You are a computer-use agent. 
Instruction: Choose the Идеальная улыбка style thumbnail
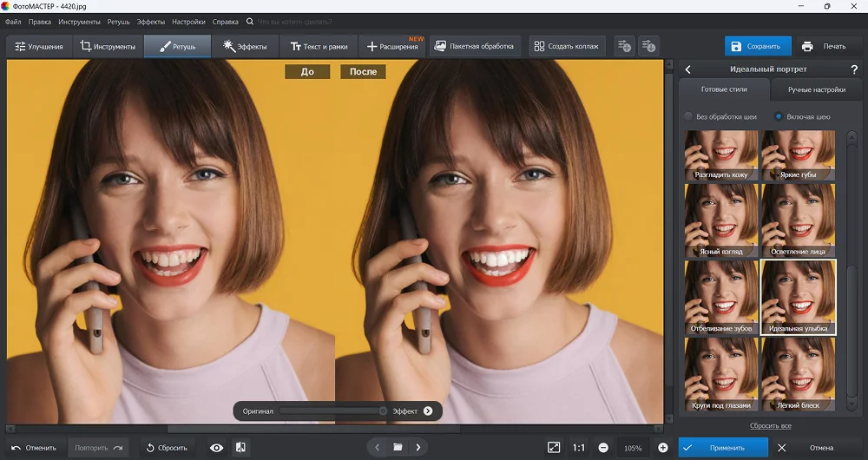point(799,297)
